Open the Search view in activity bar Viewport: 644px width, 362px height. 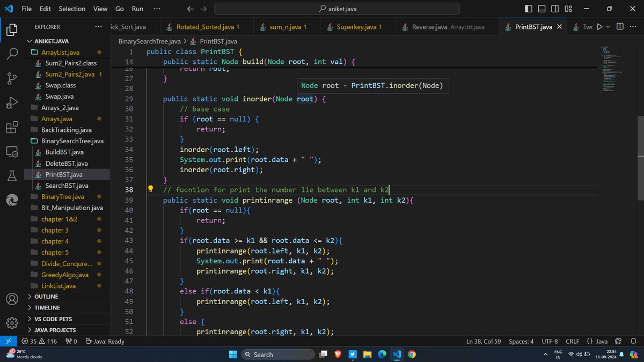click(x=12, y=54)
